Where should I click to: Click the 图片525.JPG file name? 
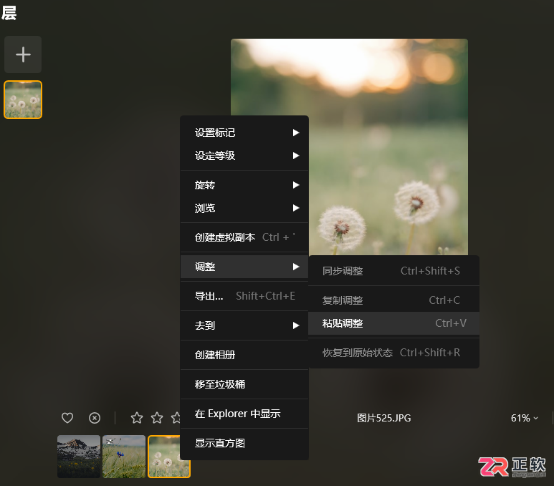[384, 418]
